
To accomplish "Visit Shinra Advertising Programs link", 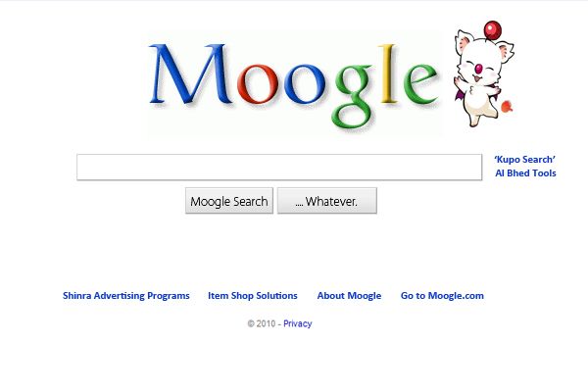I will pyautogui.click(x=126, y=296).
